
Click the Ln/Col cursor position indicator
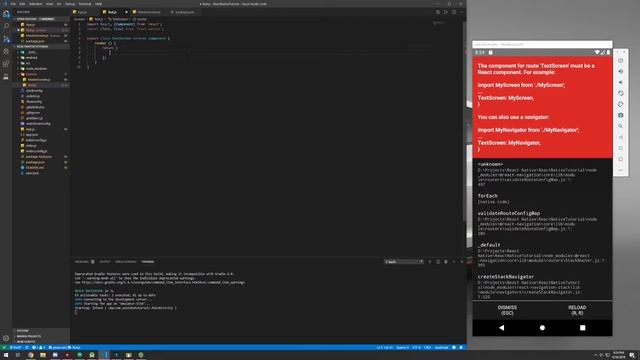[x=384, y=347]
